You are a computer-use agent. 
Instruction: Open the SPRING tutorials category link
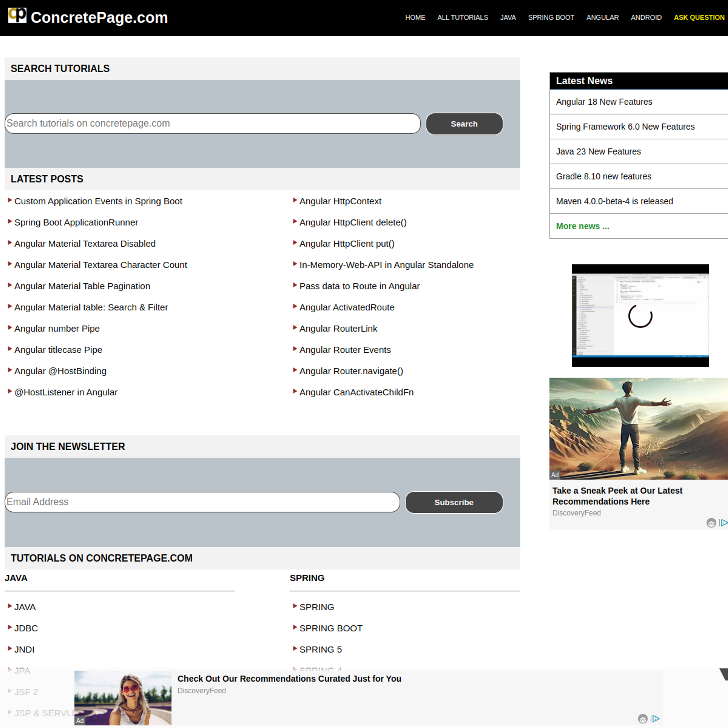317,607
